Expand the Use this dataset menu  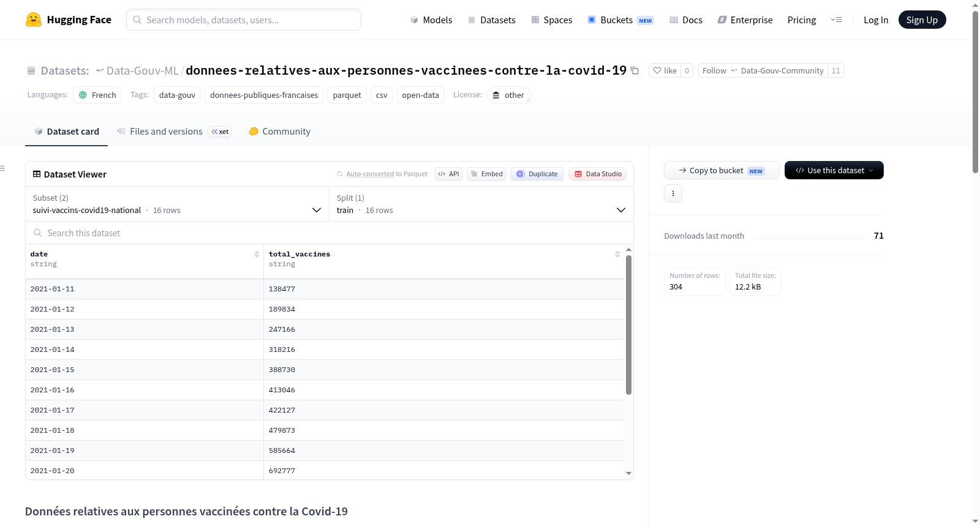click(834, 170)
